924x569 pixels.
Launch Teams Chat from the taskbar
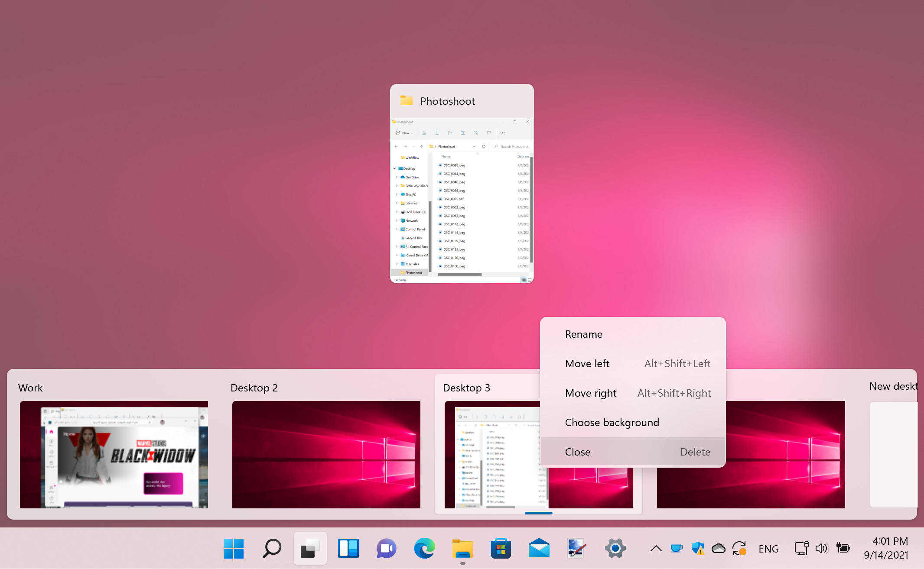pyautogui.click(x=386, y=549)
